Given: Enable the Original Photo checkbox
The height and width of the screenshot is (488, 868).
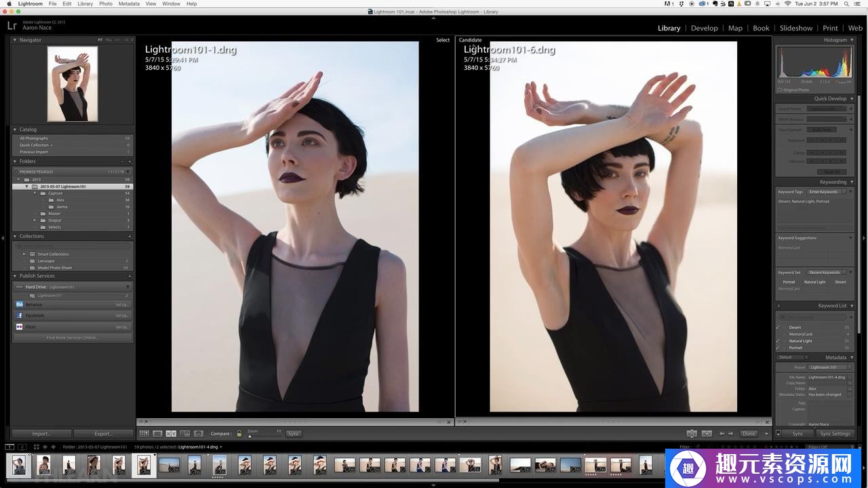Looking at the screenshot, I should pyautogui.click(x=779, y=89).
